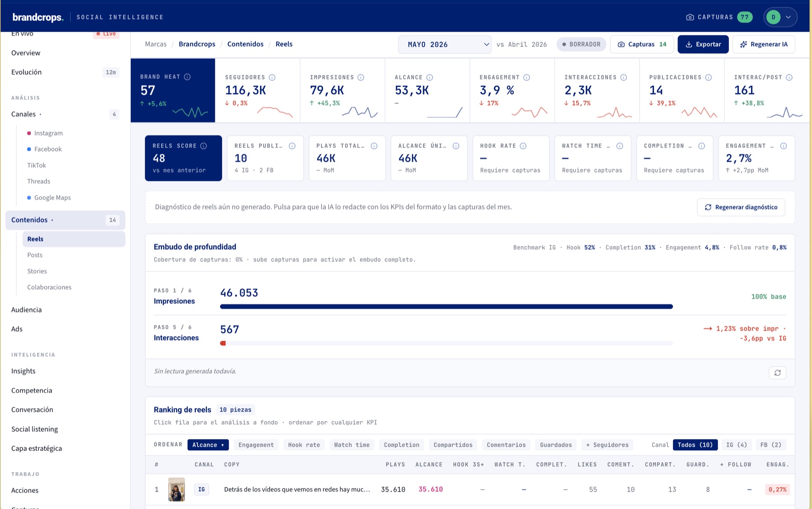Open the user avatar menu chevron
This screenshot has height=509, width=812.
[788, 17]
